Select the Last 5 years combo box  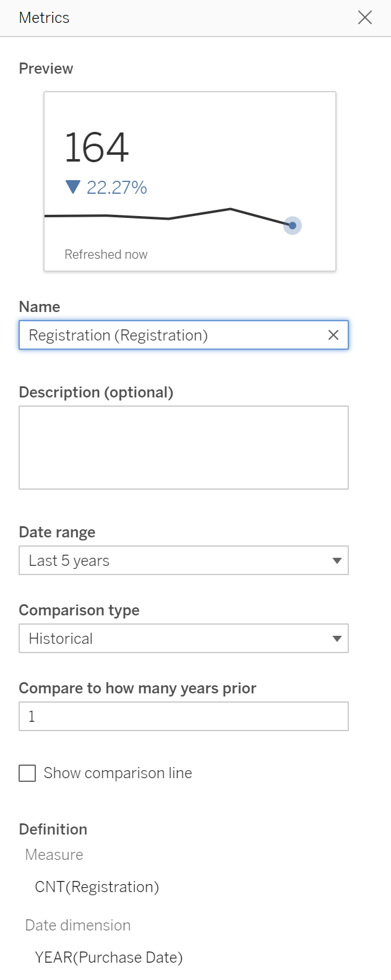(184, 561)
